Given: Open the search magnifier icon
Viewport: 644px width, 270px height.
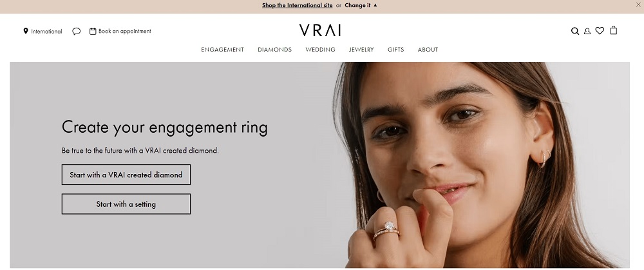Looking at the screenshot, I should (575, 31).
